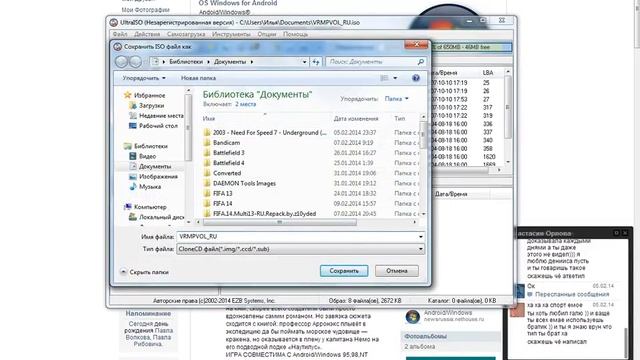Select Библиотеки node in navigation pane
Screen dimensions: 640x360
146,146
